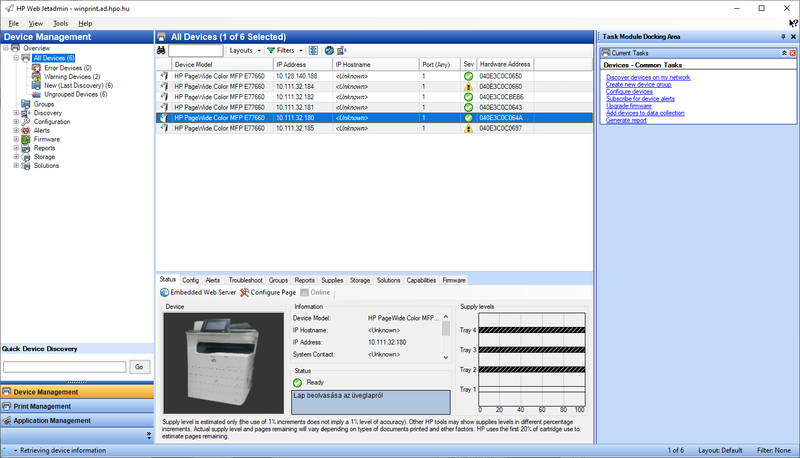Screen dimensions: 800x458
Task: Click the Firmware icon in the navigation tree
Action: [x=26, y=139]
